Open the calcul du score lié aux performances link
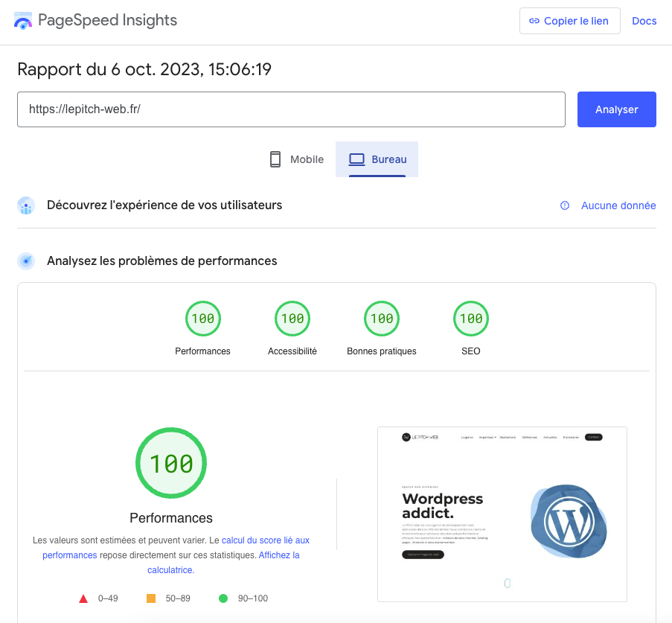672x623 pixels. pos(265,540)
